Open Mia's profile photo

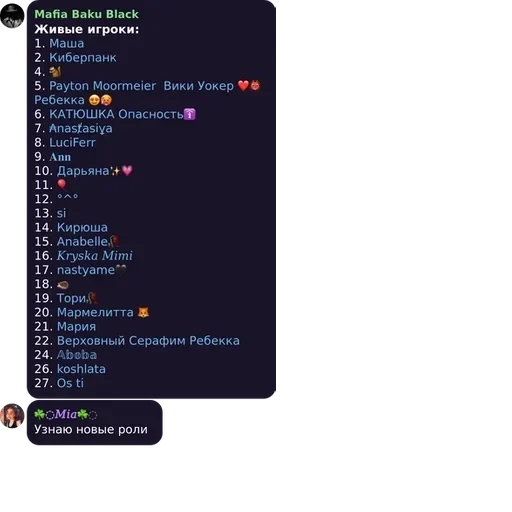pos(12,416)
